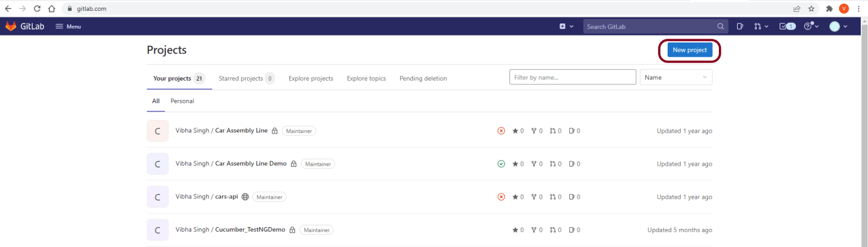
Task: Expand the create new plus dropdown
Action: pyautogui.click(x=566, y=27)
